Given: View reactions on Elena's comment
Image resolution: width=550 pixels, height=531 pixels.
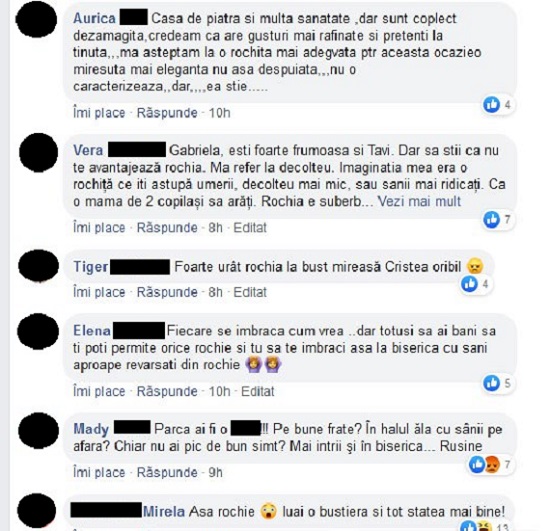Looking at the screenshot, I should tap(497, 383).
